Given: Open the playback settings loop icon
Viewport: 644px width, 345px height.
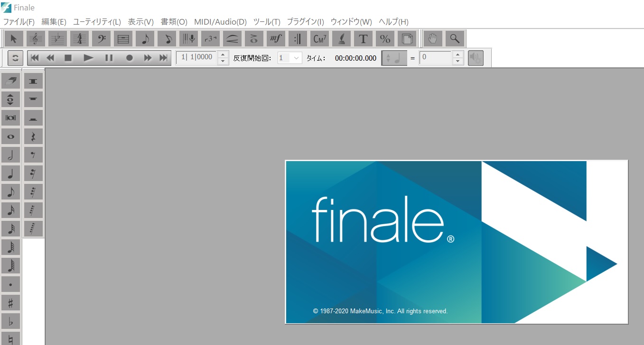Looking at the screenshot, I should click(16, 58).
